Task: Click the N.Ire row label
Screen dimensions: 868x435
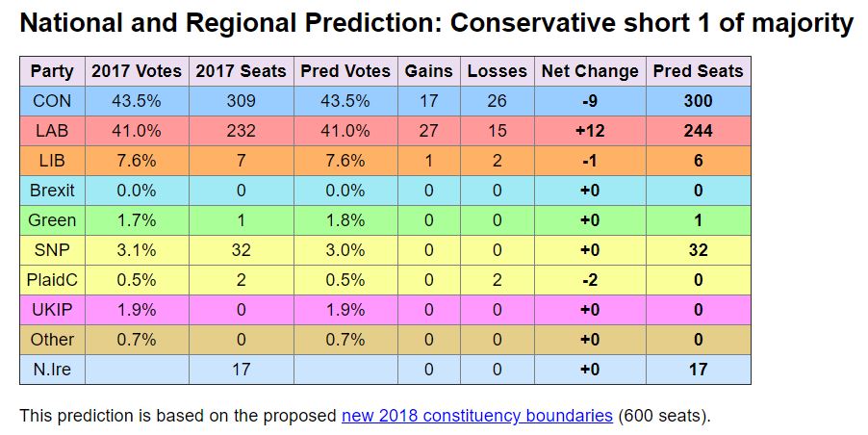Action: [52, 370]
